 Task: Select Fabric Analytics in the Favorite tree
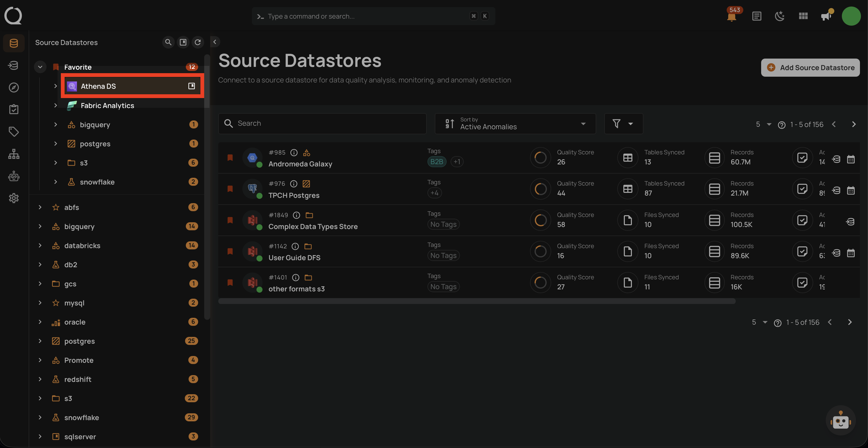pyautogui.click(x=107, y=105)
